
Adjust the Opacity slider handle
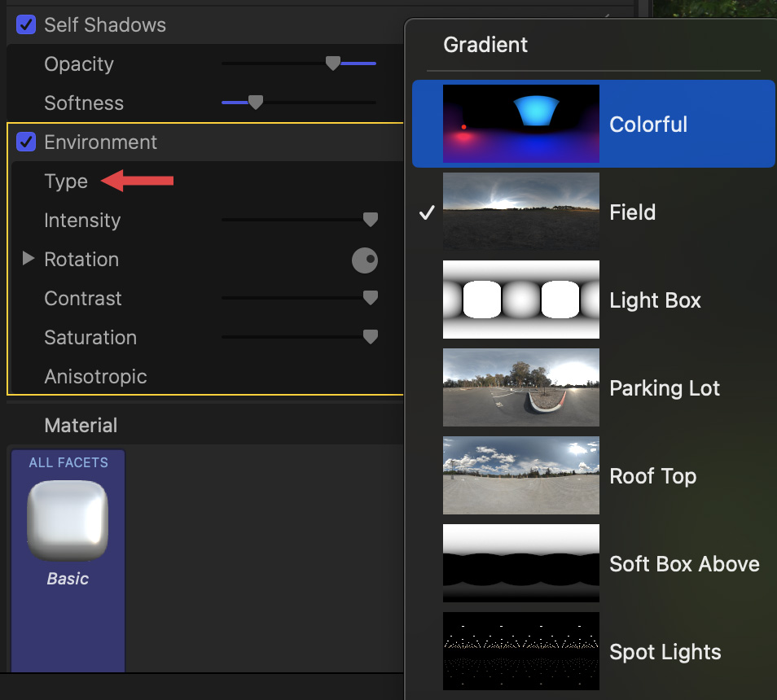pos(332,63)
